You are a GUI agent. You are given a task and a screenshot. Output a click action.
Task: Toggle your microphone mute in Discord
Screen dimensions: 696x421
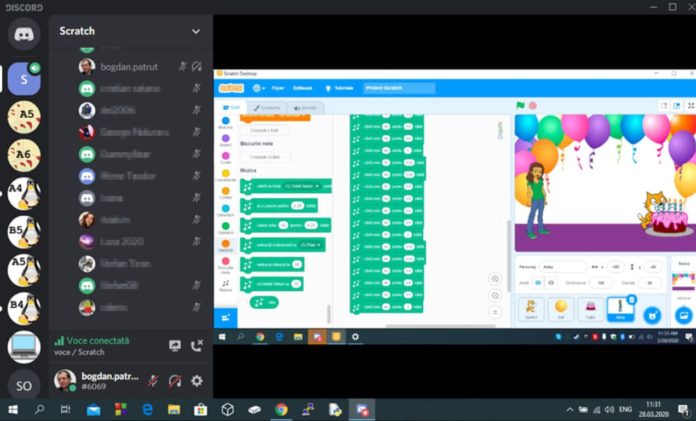[x=153, y=381]
